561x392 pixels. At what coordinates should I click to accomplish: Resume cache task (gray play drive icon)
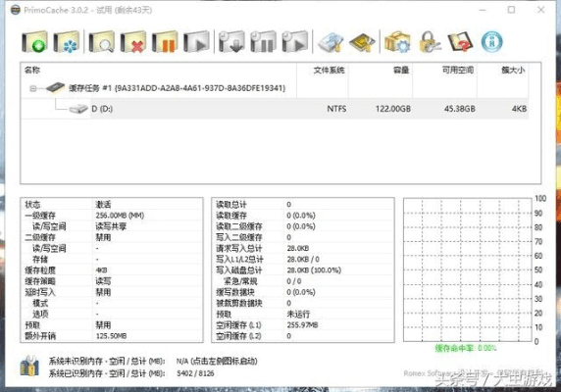pos(196,42)
